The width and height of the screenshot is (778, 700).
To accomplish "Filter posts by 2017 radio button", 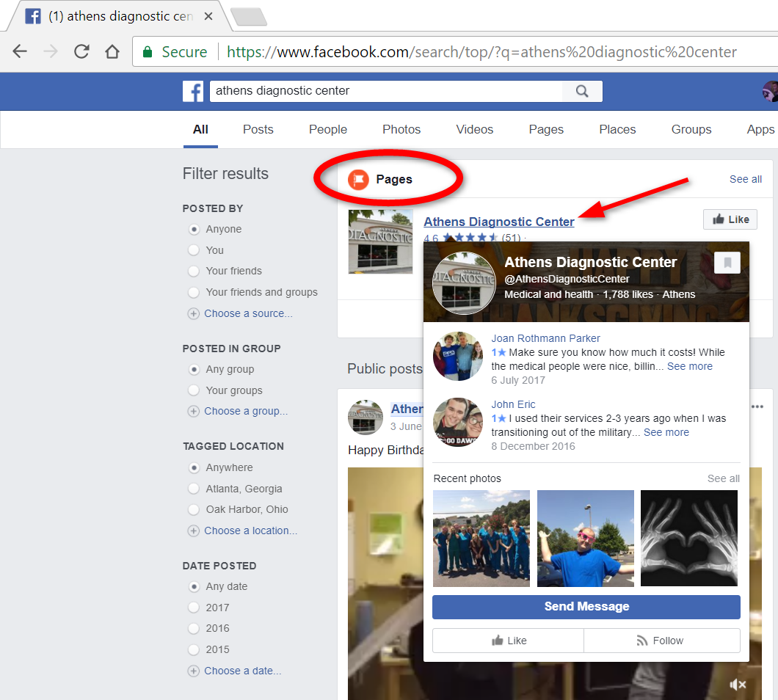I will pyautogui.click(x=194, y=608).
